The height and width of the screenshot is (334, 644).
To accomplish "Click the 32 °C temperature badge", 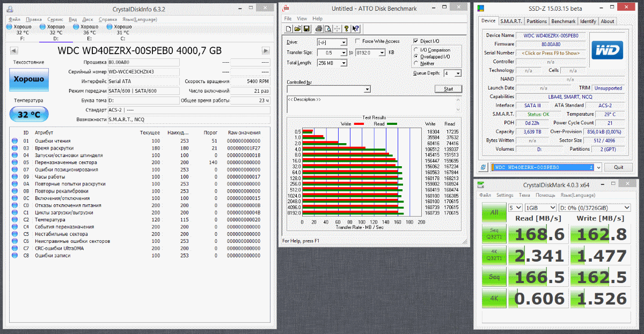I will click(x=29, y=114).
